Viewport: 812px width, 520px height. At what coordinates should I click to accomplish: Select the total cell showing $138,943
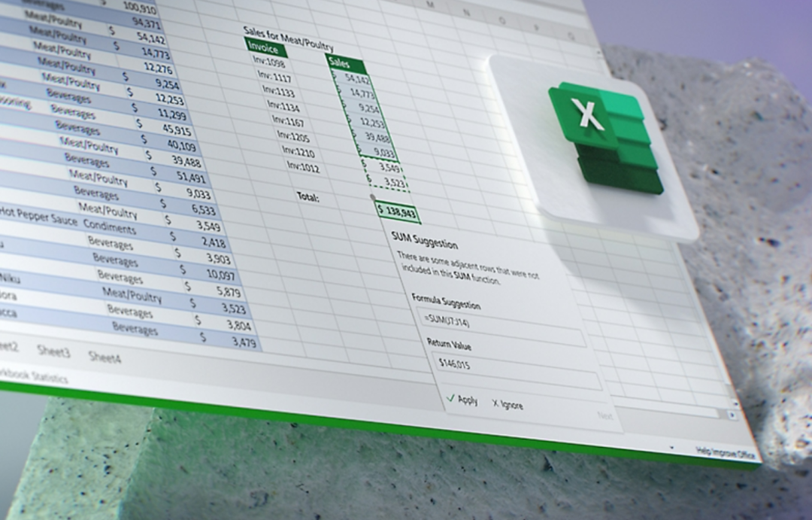(x=397, y=212)
